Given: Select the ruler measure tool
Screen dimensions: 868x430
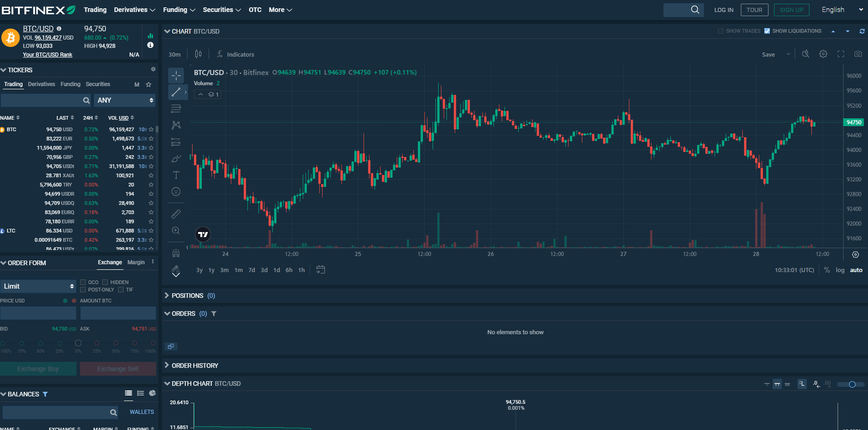Looking at the screenshot, I should pyautogui.click(x=176, y=214).
